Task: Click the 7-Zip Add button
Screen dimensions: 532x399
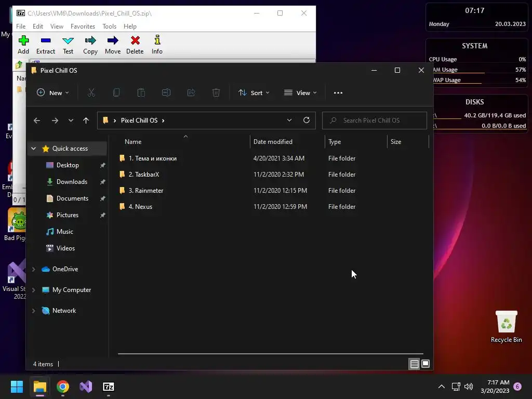Action: pyautogui.click(x=23, y=45)
